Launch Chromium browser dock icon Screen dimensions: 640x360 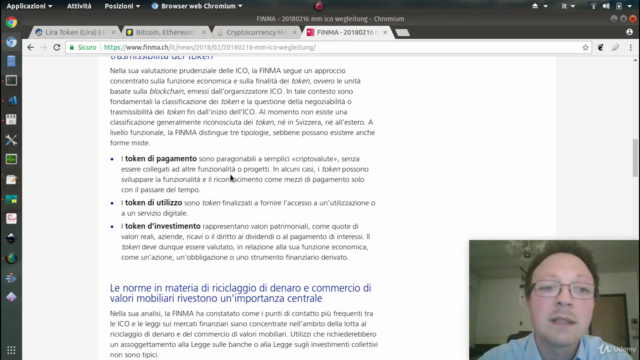click(11, 42)
